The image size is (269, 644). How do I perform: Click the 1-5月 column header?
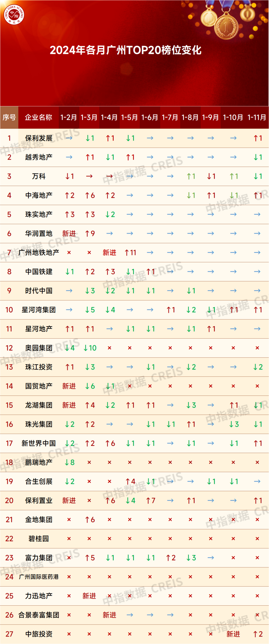tap(130, 117)
